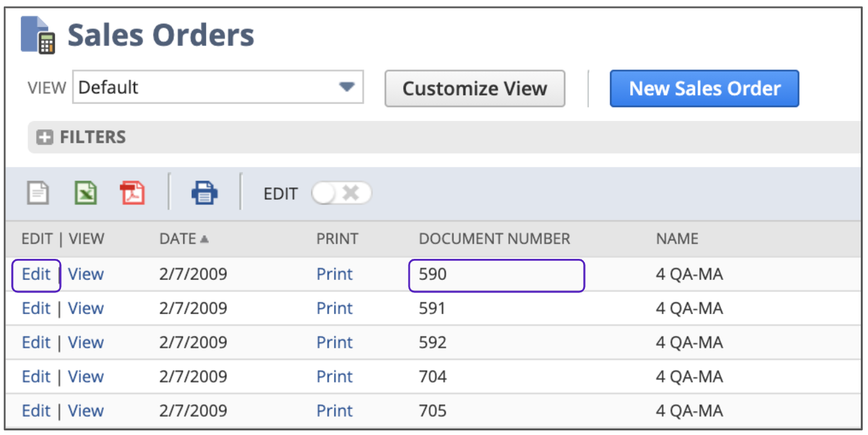View sales order 591
The height and width of the screenshot is (435, 868).
(86, 308)
